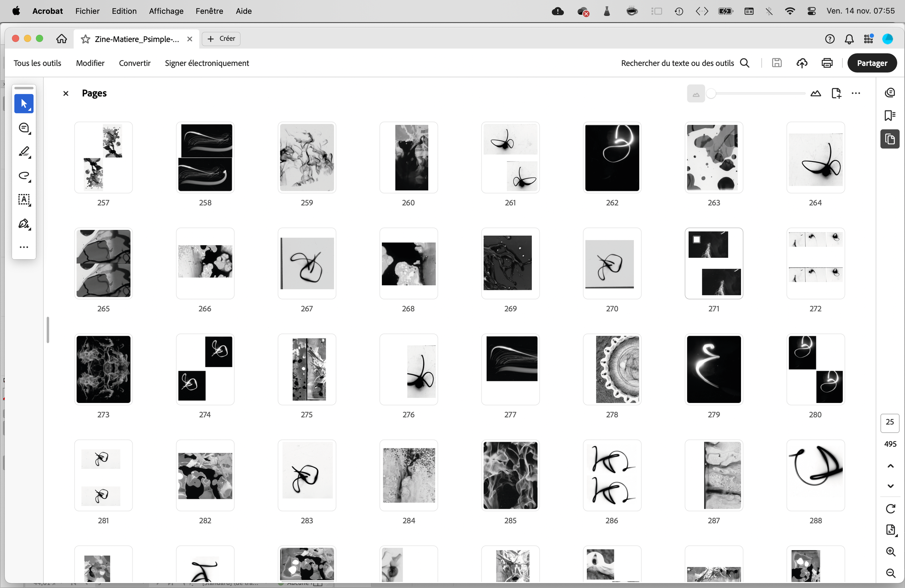This screenshot has width=905, height=588.
Task: Click the Créer button
Action: [x=221, y=39]
